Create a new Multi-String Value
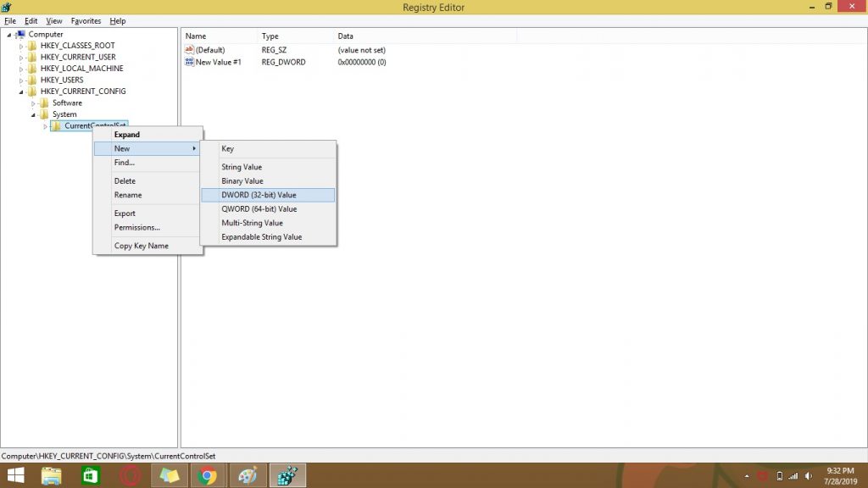This screenshot has height=488, width=868. point(268,223)
